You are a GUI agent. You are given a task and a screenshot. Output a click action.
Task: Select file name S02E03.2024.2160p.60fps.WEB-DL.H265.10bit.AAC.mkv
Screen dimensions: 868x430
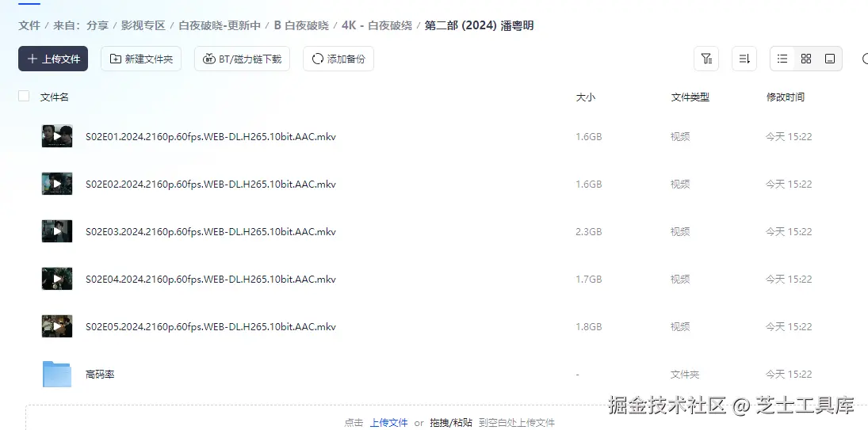tap(211, 231)
